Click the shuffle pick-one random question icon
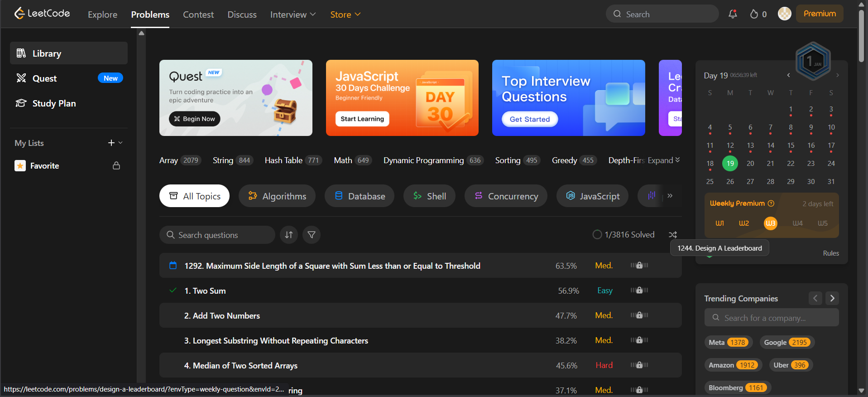The image size is (868, 397). [x=673, y=235]
